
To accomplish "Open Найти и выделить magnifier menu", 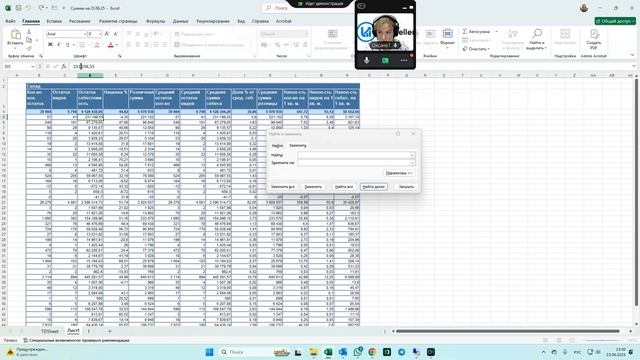I will pos(536,40).
